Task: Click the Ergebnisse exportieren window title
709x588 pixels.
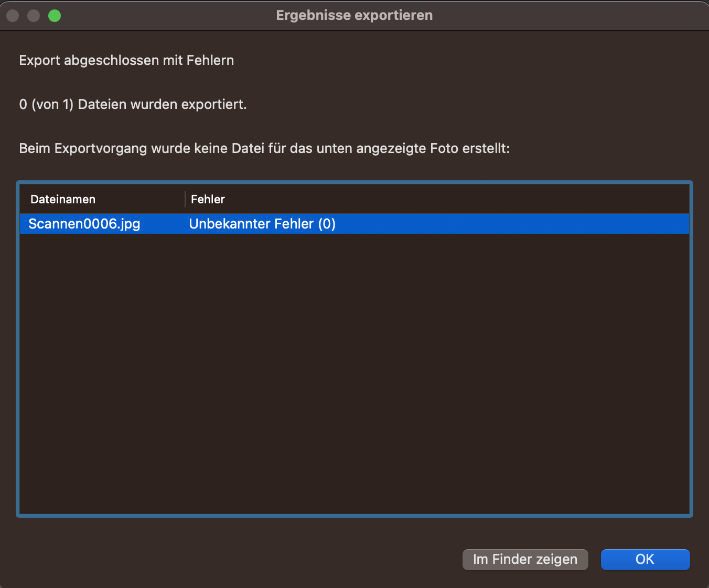Action: click(x=354, y=16)
